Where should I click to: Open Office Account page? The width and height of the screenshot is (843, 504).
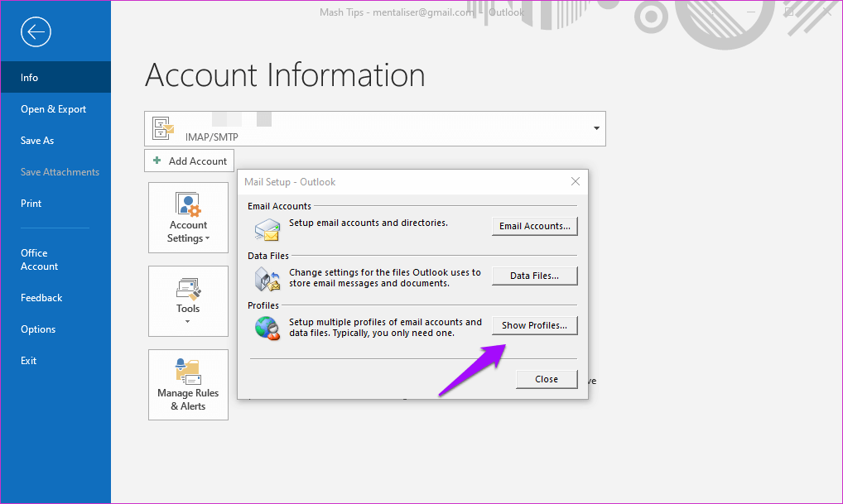pos(39,260)
